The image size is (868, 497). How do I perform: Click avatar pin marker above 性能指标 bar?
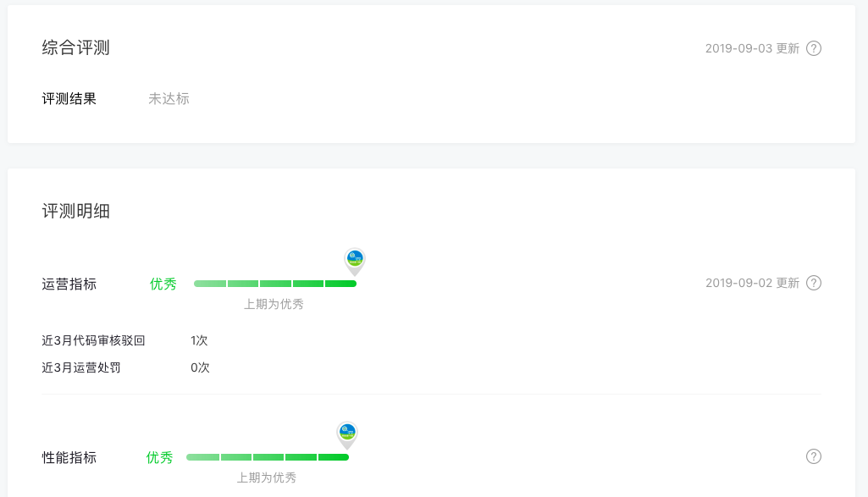pyautogui.click(x=347, y=435)
